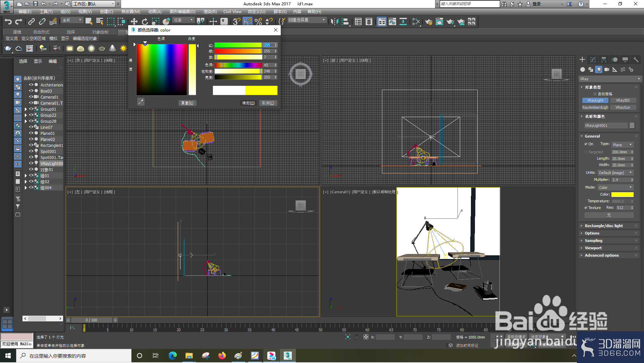The image size is (644, 363).
Task: Toggle Percent Snap in the main toolbar
Action: 258,22
